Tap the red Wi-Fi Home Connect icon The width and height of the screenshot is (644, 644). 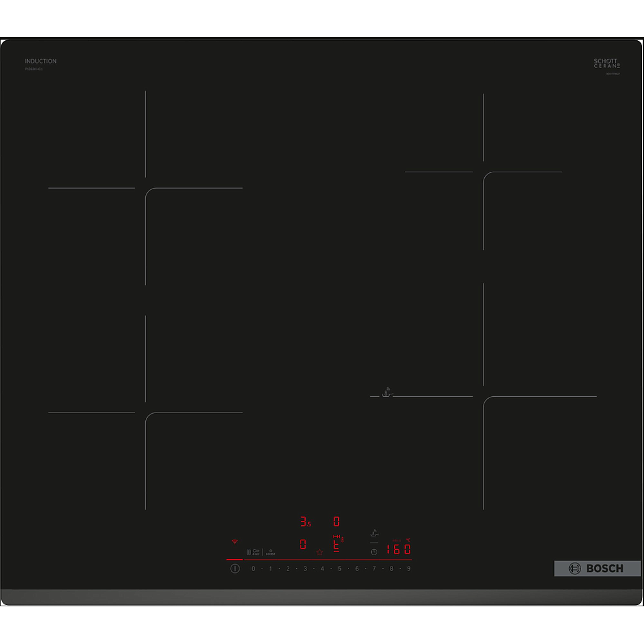235,541
